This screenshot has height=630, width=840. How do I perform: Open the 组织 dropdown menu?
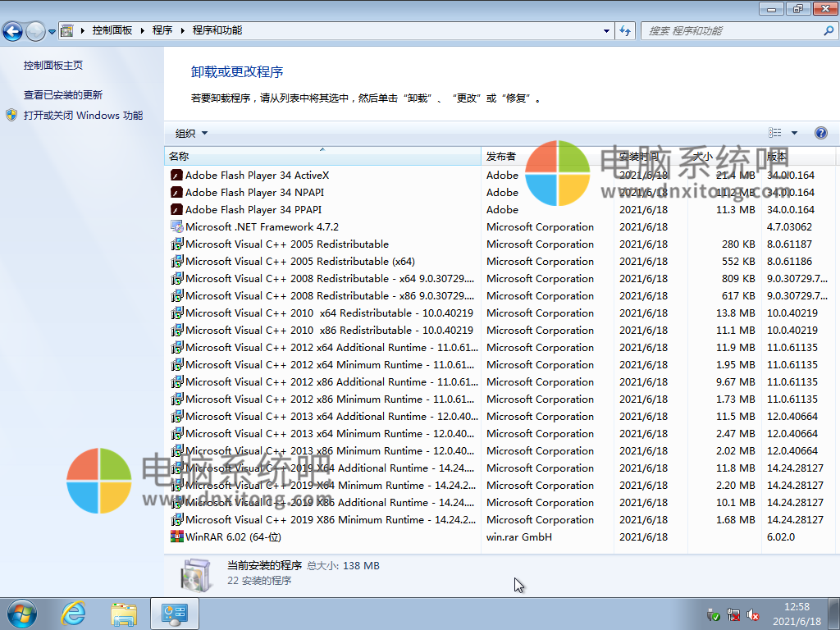click(x=191, y=134)
